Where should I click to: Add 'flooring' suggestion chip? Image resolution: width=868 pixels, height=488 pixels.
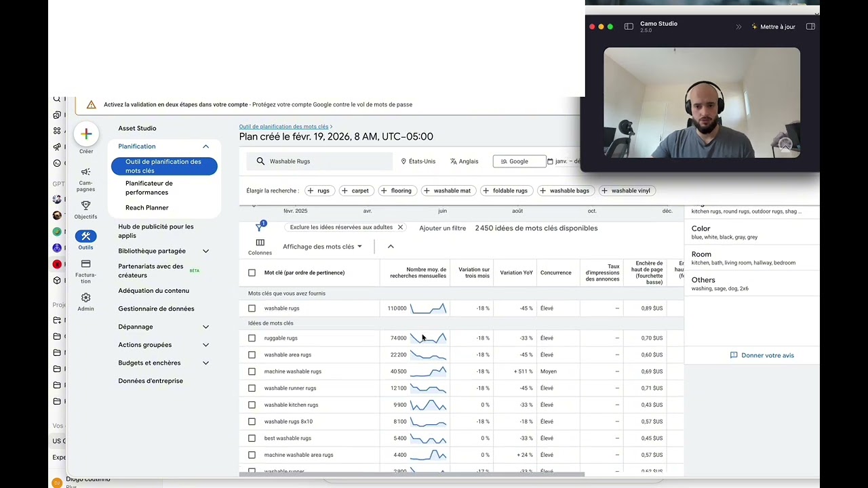[x=397, y=190]
